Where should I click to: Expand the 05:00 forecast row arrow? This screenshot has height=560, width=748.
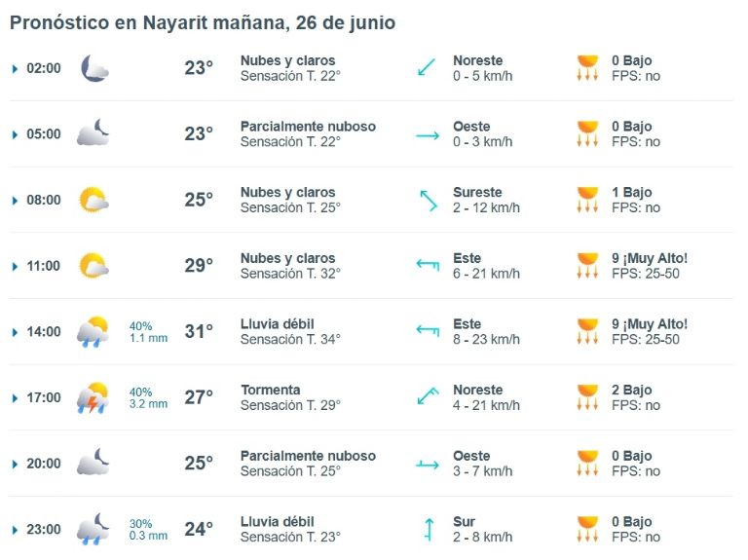[15, 134]
